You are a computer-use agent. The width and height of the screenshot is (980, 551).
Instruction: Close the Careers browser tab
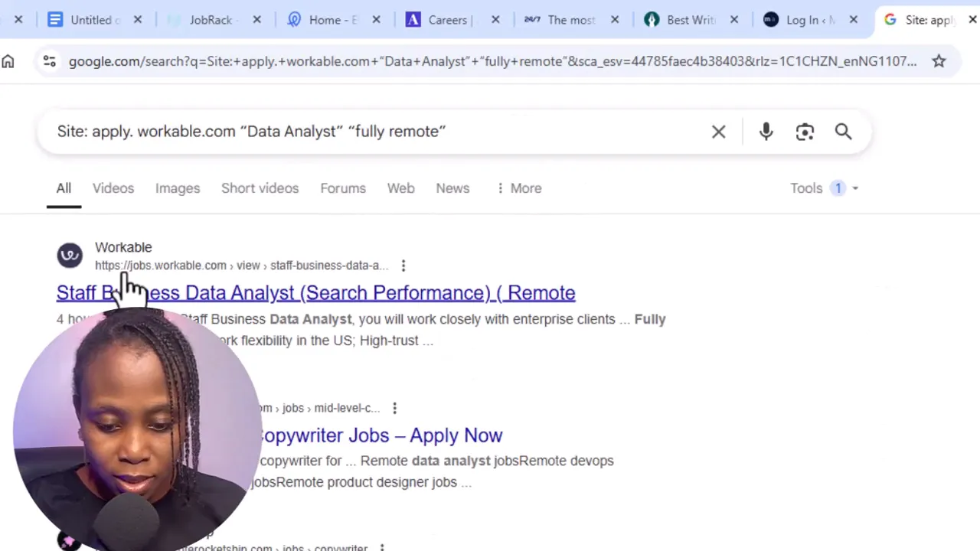coord(495,20)
